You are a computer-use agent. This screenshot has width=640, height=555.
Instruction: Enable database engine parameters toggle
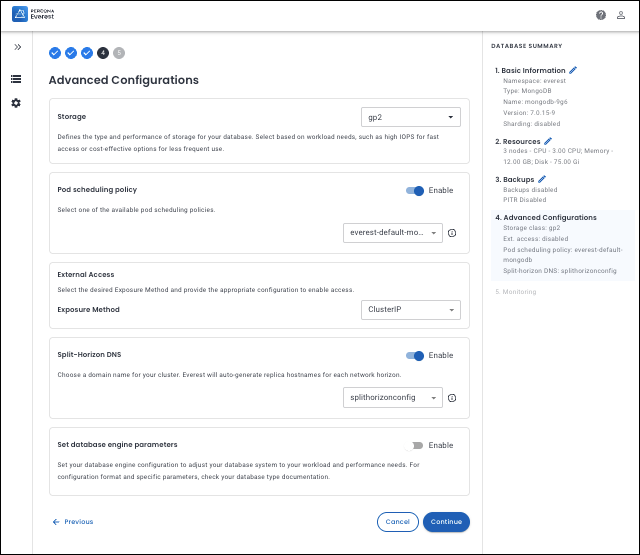coord(414,445)
